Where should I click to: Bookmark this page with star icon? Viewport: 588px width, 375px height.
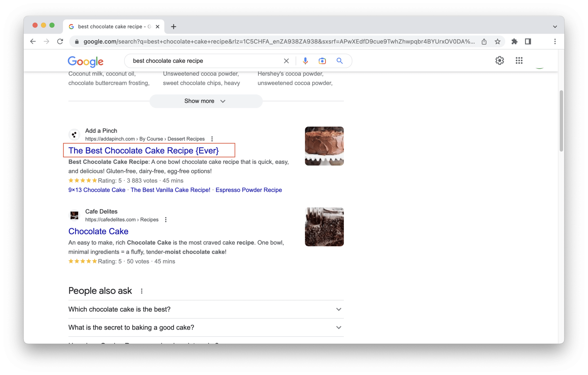tap(498, 41)
